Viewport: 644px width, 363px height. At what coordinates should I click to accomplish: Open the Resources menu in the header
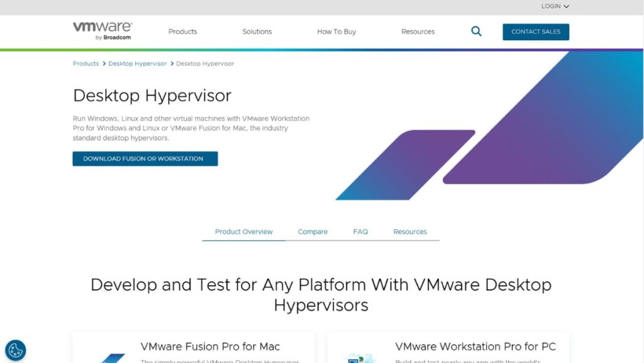pos(418,31)
